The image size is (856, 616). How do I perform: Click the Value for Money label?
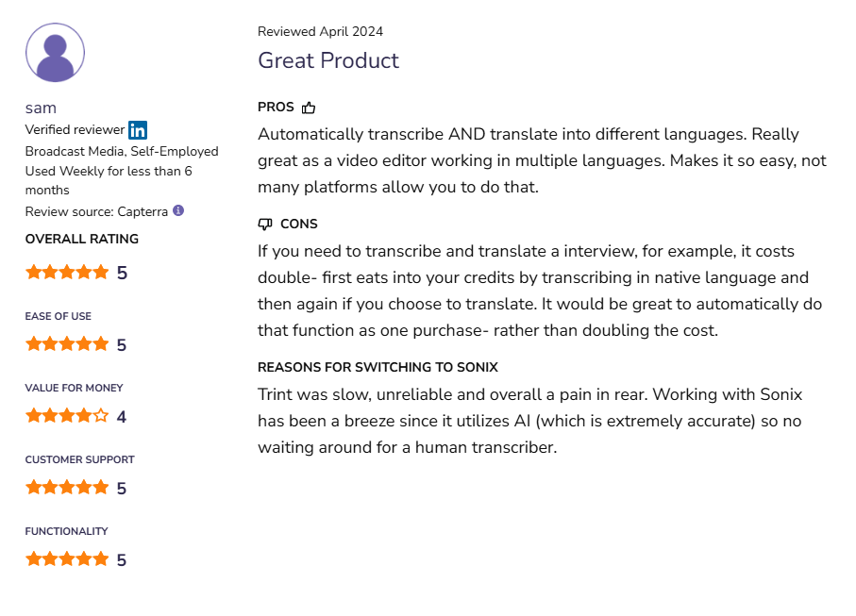pyautogui.click(x=75, y=388)
